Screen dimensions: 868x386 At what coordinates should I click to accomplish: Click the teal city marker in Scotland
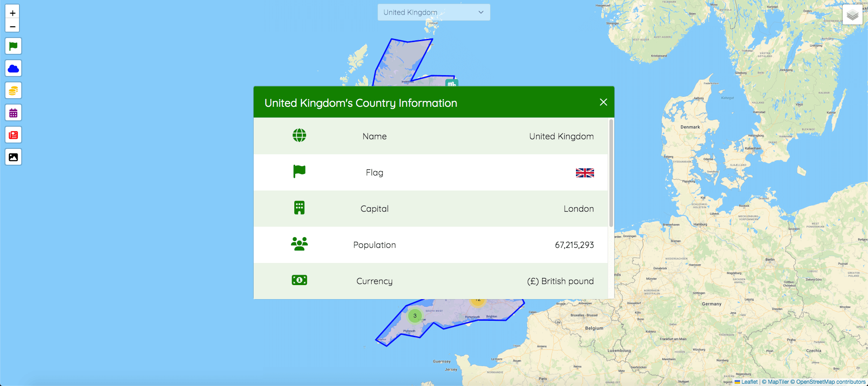452,83
